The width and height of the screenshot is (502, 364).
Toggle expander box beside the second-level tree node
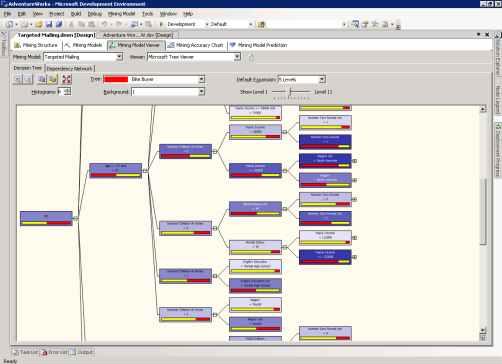point(145,171)
